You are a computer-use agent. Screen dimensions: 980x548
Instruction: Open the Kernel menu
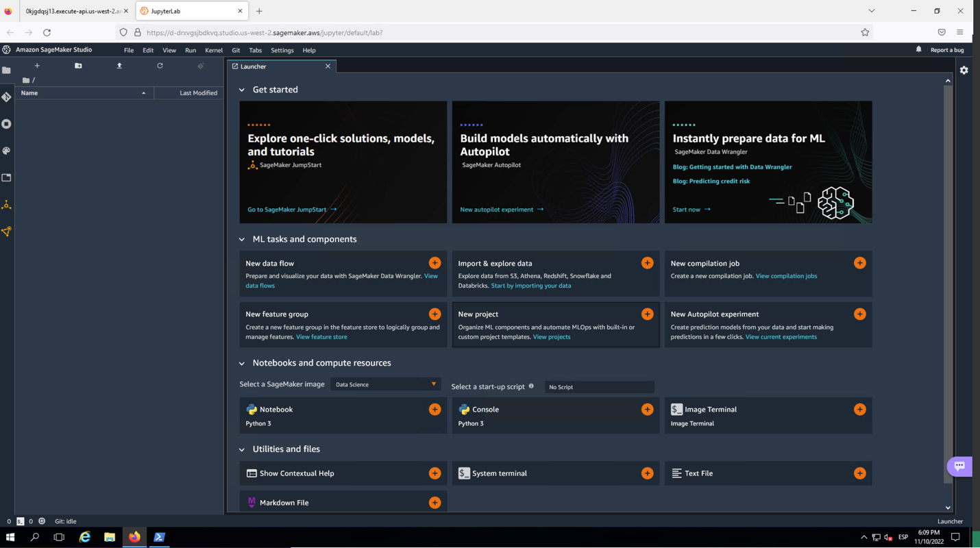click(x=214, y=50)
